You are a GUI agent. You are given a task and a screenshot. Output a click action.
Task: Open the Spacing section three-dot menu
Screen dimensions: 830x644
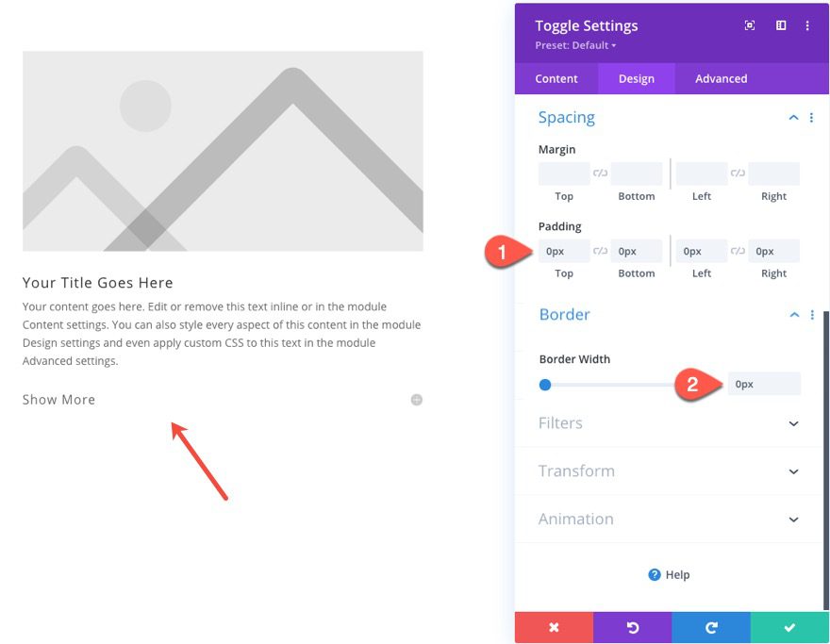[x=812, y=117]
